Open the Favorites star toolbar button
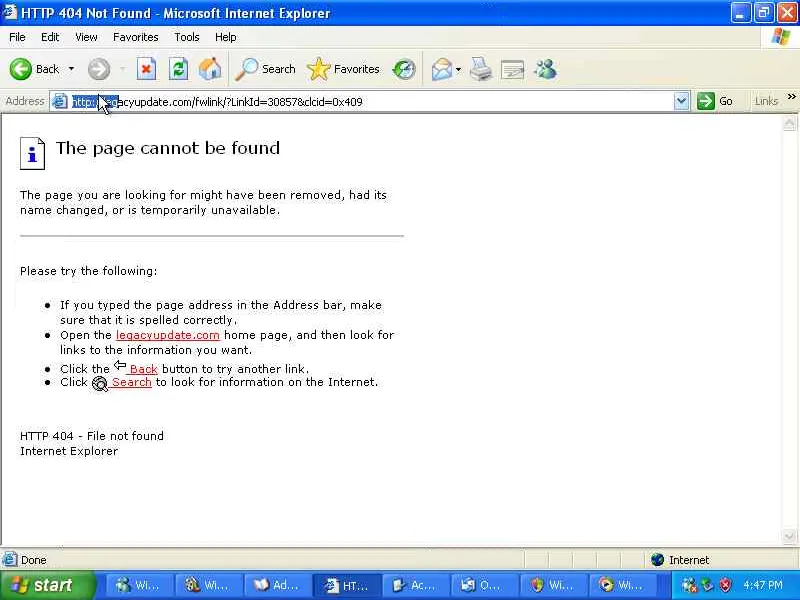Viewport: 800px width, 600px height. (x=343, y=69)
